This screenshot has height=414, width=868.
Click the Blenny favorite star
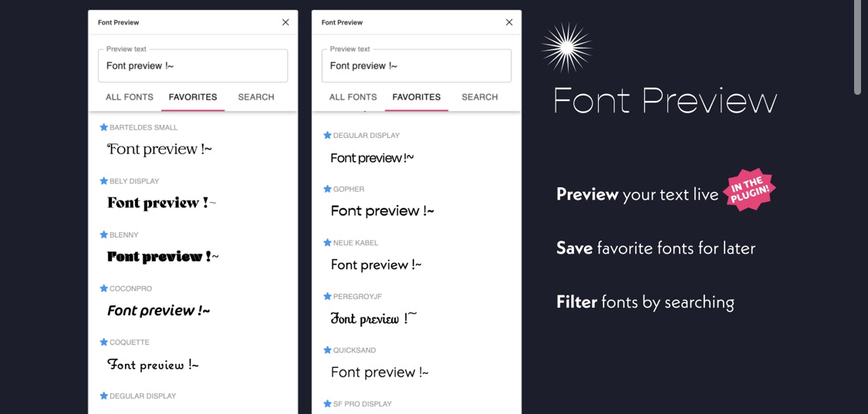pos(103,234)
